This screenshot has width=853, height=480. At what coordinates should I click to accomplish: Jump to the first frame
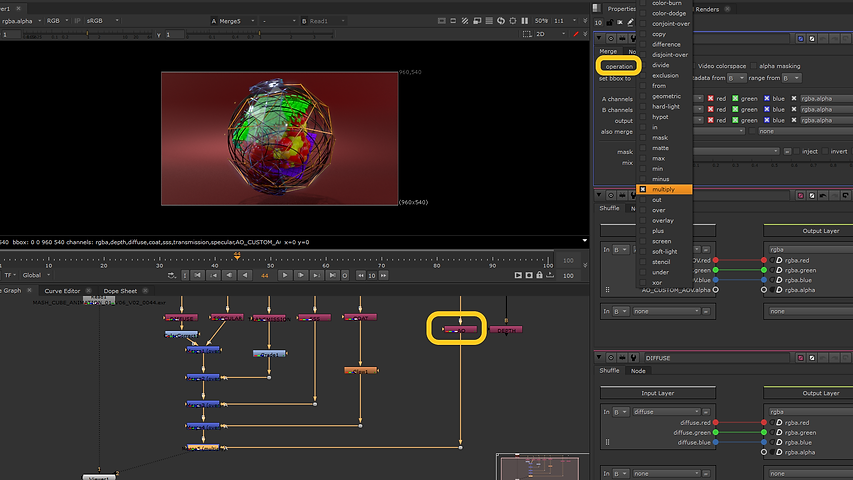(197, 275)
